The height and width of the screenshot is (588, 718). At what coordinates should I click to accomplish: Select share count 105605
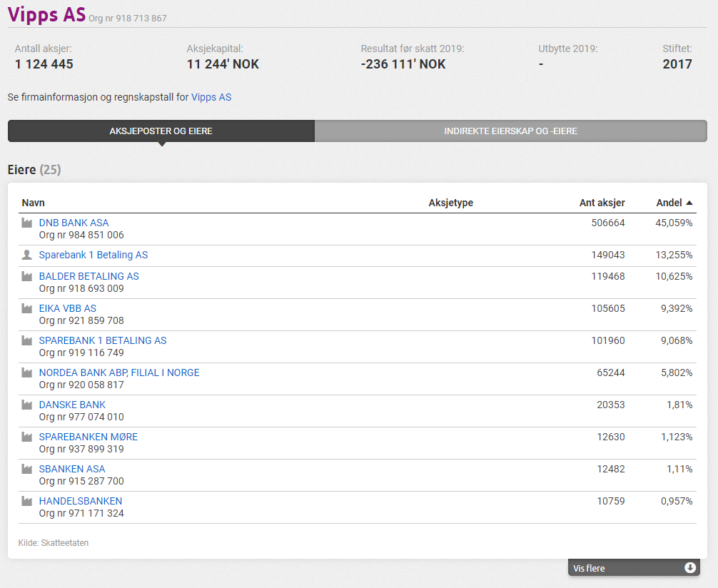coord(607,309)
